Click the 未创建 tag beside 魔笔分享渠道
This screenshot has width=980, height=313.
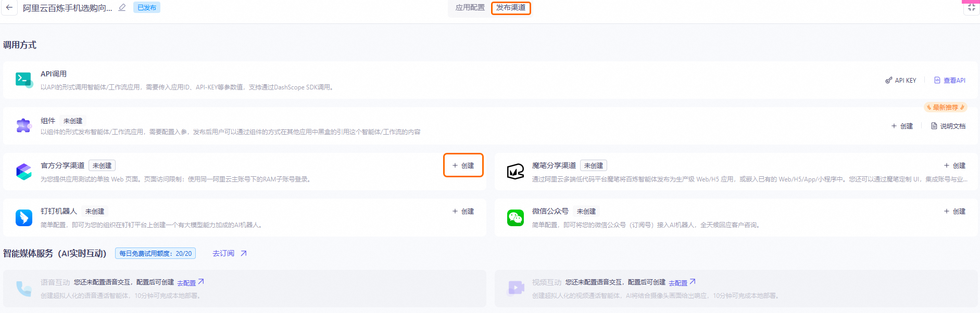(594, 166)
